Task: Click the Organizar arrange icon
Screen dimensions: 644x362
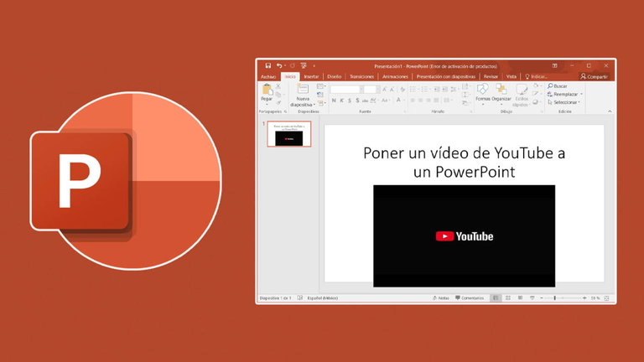Action: [501, 89]
